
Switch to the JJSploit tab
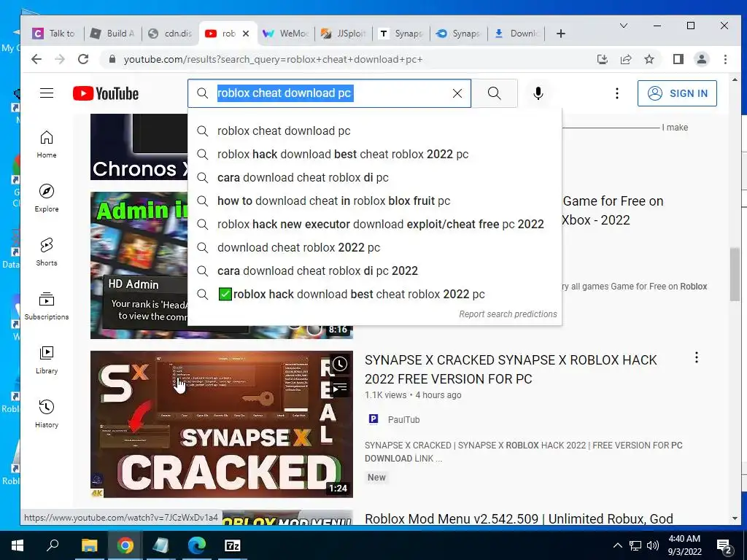tap(344, 34)
